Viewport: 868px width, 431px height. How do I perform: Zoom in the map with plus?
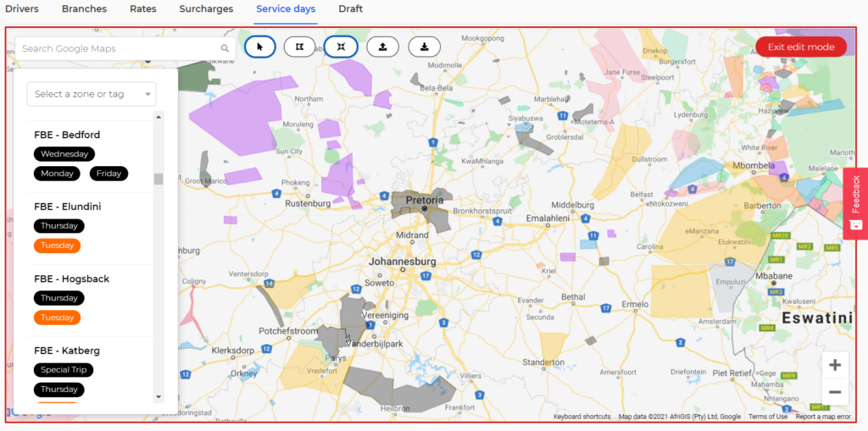point(835,365)
